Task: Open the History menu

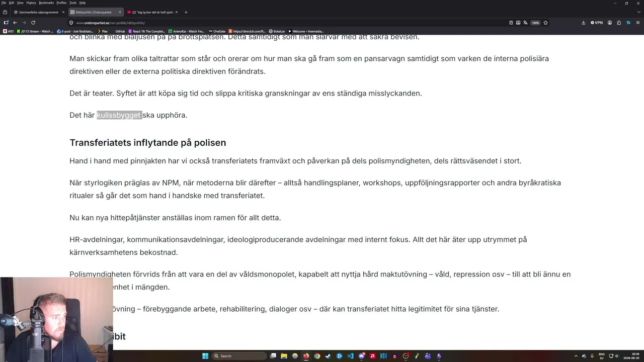Action: tap(31, 3)
